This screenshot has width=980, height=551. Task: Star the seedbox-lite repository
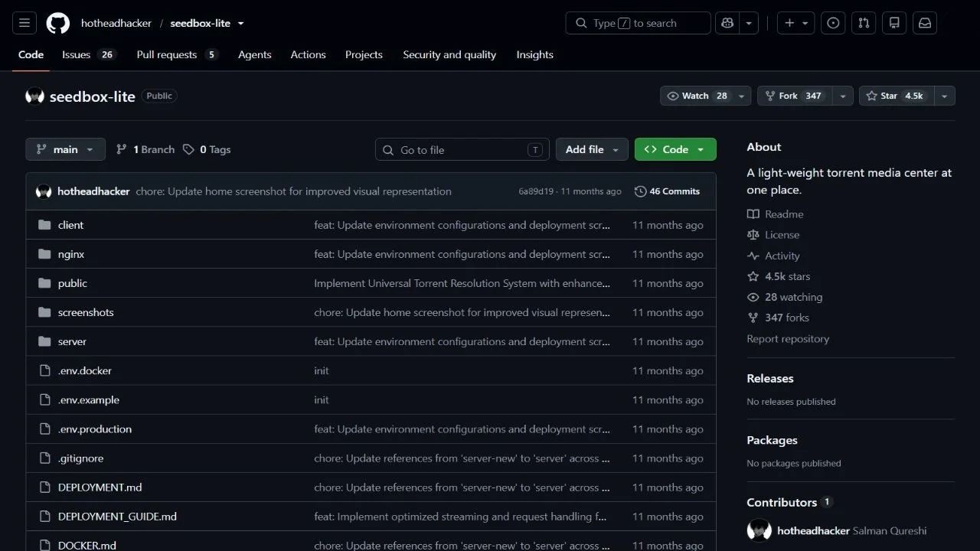coord(896,96)
